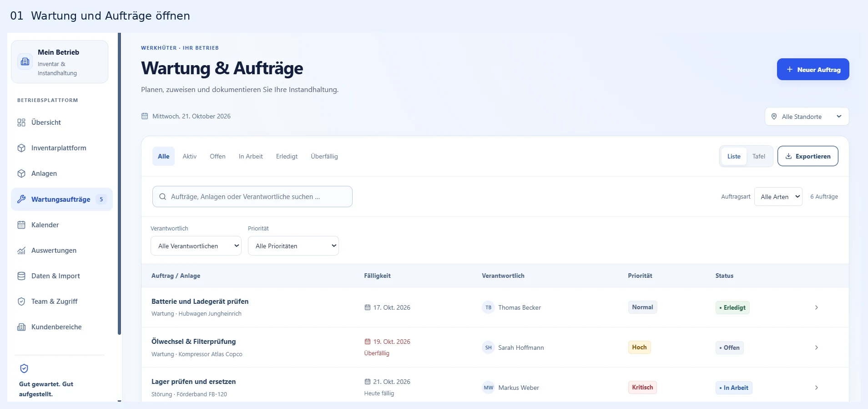Image resolution: width=868 pixels, height=409 pixels.
Task: Click the Sarah Hoffmann name
Action: [521, 348]
